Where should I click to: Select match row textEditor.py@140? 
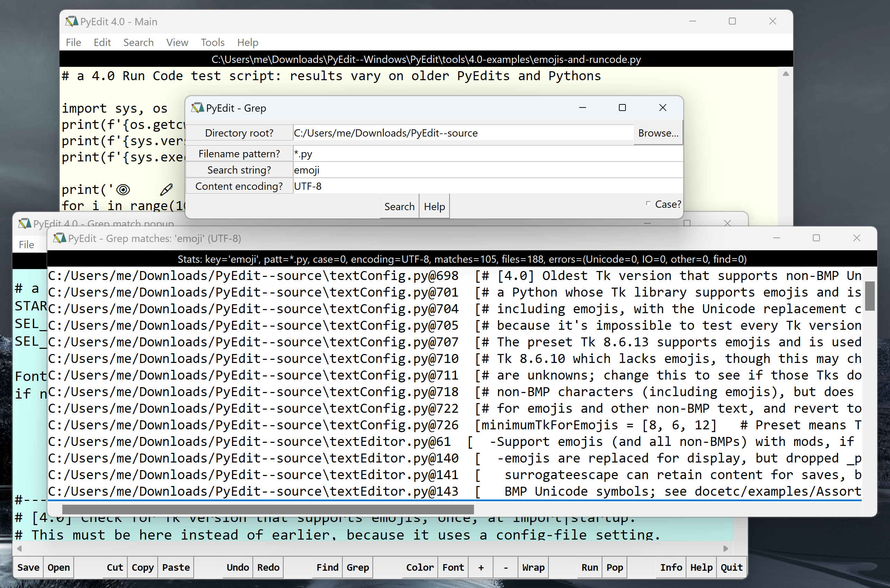pos(455,458)
